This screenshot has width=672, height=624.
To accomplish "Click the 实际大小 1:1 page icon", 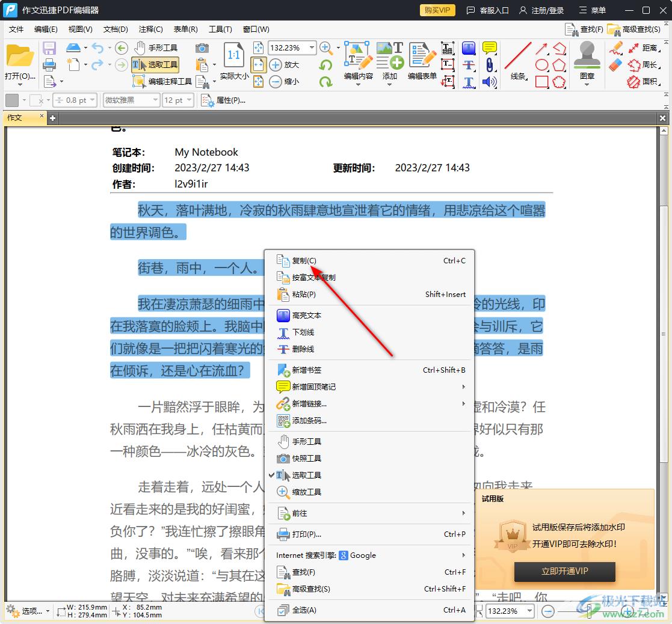I will [234, 55].
